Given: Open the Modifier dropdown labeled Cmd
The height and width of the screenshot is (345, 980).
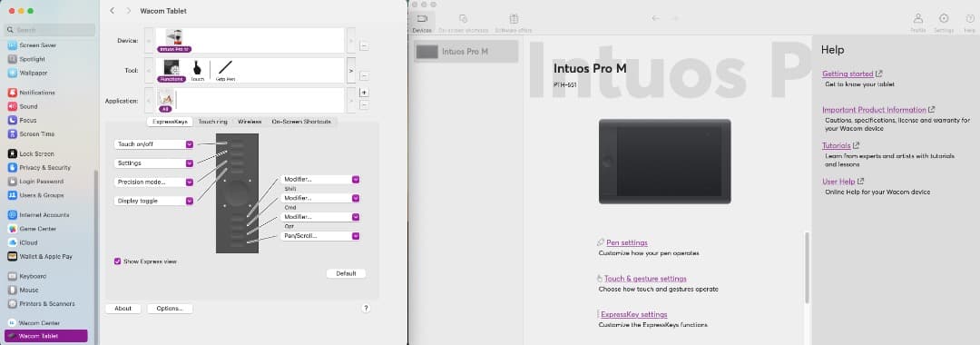Looking at the screenshot, I should (320, 198).
